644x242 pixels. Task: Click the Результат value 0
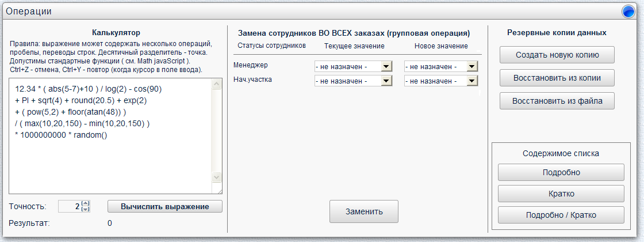coord(110,224)
